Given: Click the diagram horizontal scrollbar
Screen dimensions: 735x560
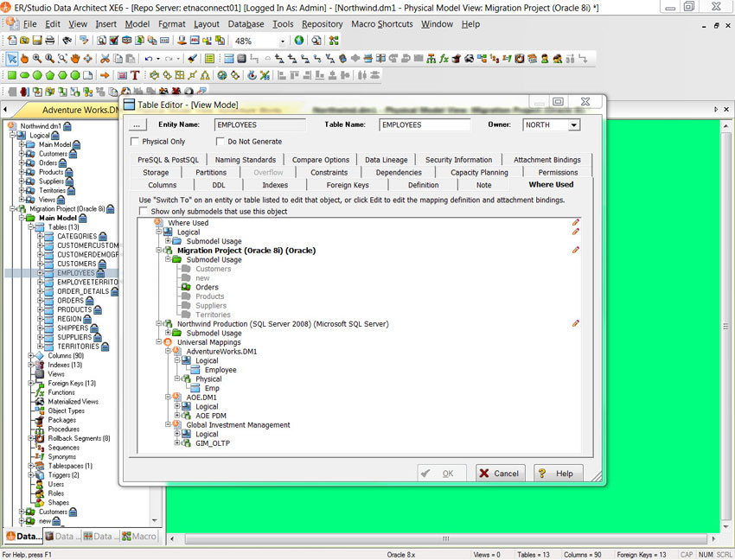Looking at the screenshot, I should pyautogui.click(x=445, y=538).
